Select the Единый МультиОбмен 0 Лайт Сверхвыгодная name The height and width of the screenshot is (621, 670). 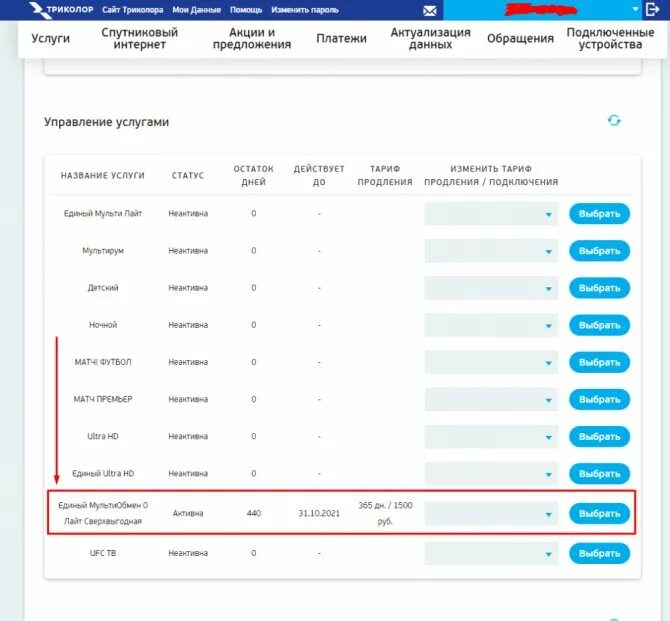(x=103, y=513)
